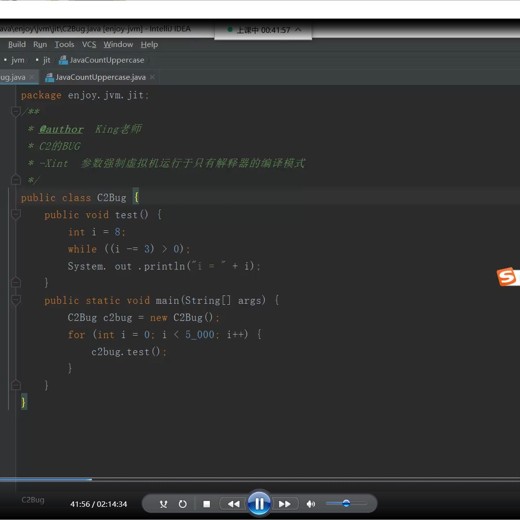Open the Window menu
The image size is (520, 520).
click(x=118, y=44)
